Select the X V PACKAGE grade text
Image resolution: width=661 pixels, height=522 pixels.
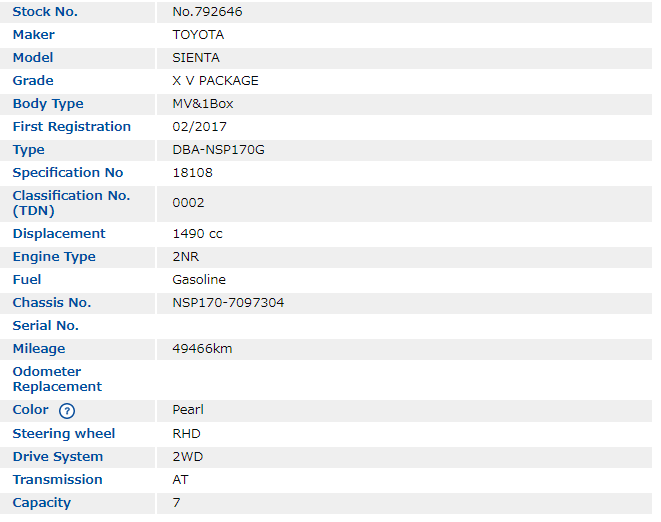[x=215, y=81]
